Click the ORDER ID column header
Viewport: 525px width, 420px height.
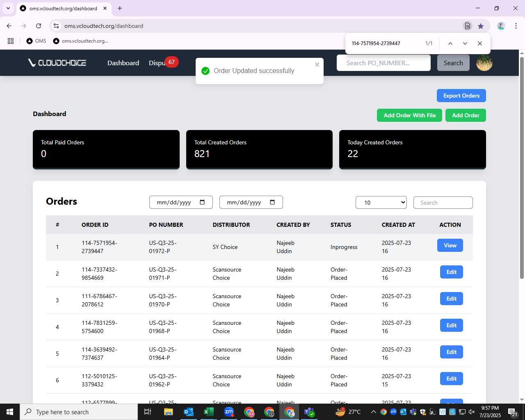pos(95,225)
